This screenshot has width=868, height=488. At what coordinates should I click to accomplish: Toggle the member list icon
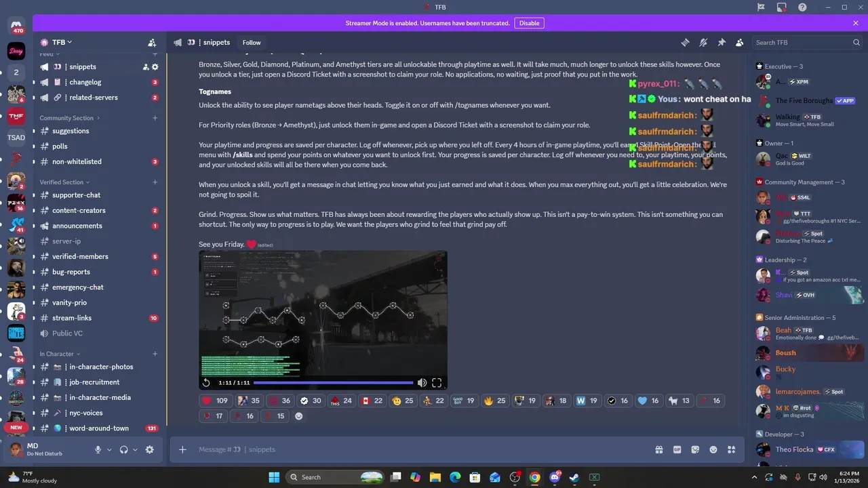click(x=739, y=42)
